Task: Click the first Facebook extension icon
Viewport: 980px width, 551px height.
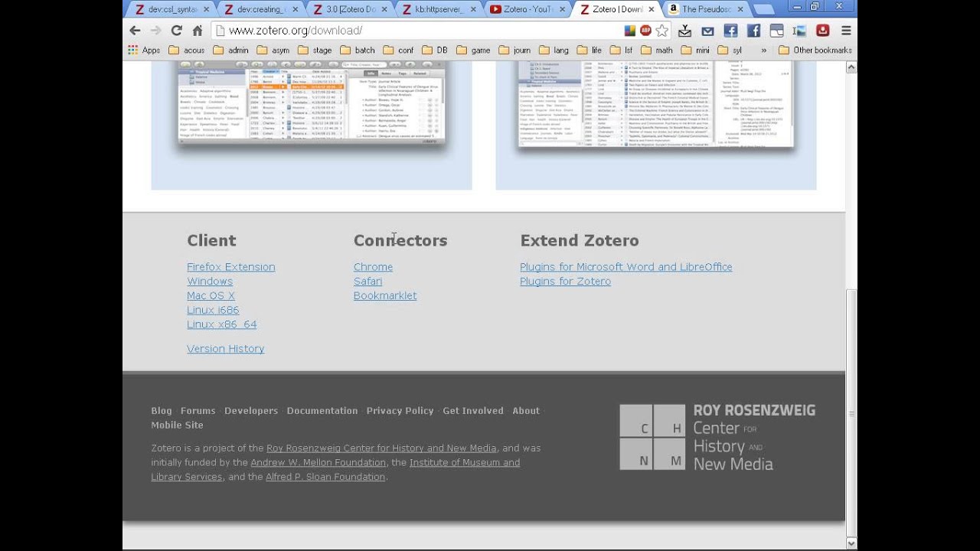Action: tap(730, 31)
